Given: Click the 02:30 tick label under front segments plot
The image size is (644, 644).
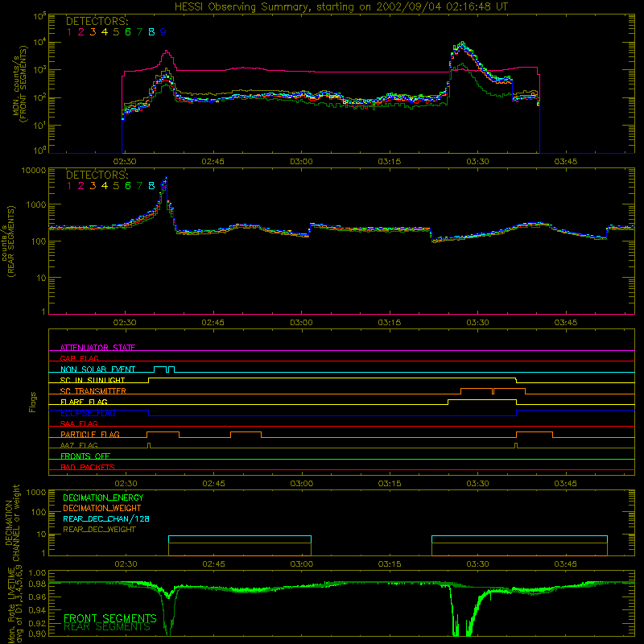Looking at the screenshot, I should (x=125, y=162).
